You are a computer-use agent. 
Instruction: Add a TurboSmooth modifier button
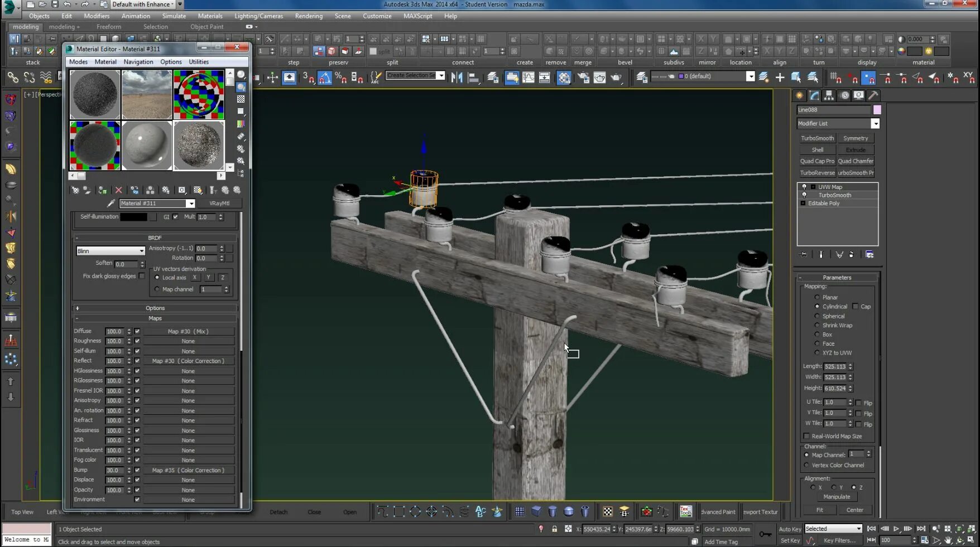[818, 138]
